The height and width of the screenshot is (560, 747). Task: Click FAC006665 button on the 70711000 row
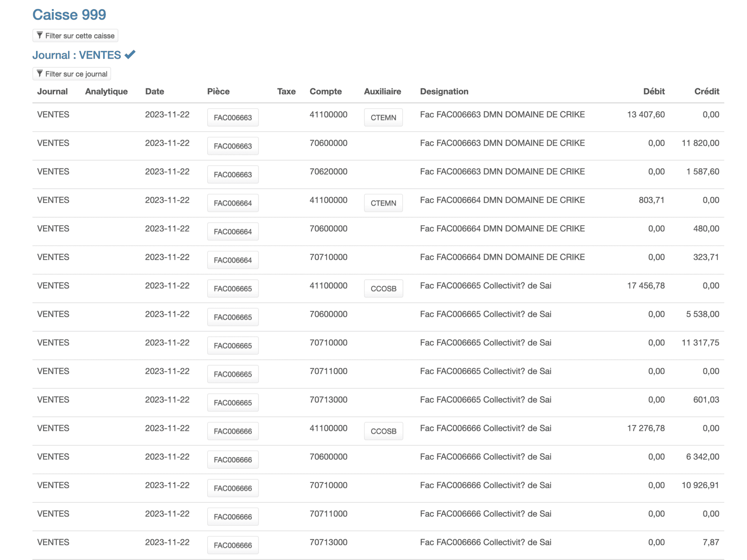[x=233, y=374]
